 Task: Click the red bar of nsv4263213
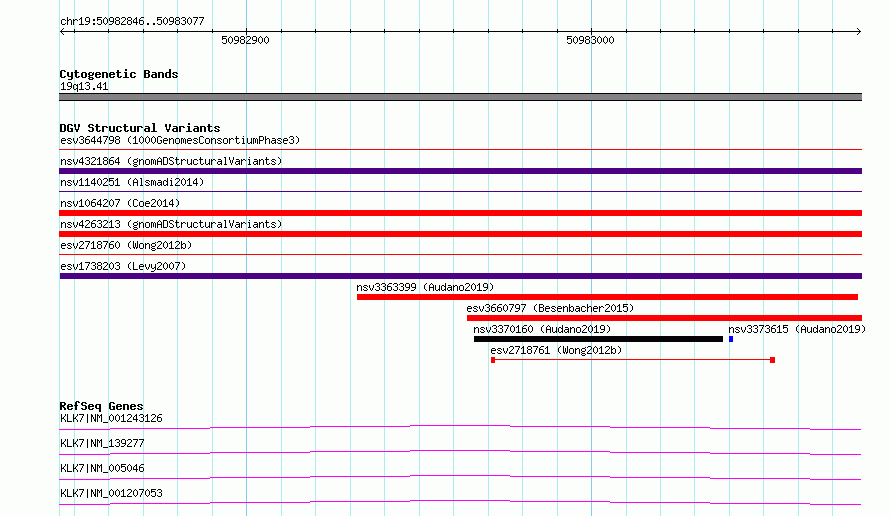coord(460,234)
